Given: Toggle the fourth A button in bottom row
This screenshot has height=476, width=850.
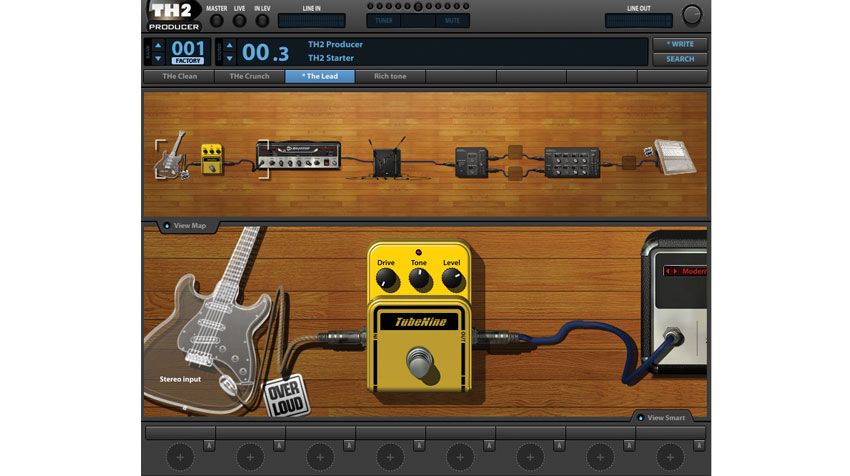Looking at the screenshot, I should click(418, 446).
